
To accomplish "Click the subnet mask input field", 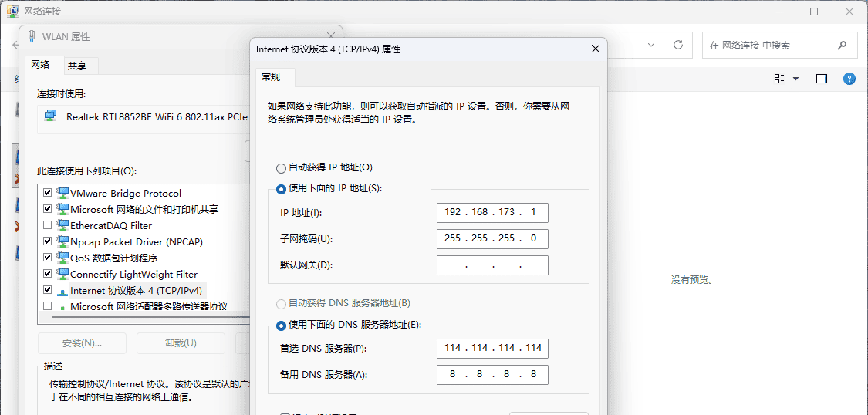I will pos(492,239).
